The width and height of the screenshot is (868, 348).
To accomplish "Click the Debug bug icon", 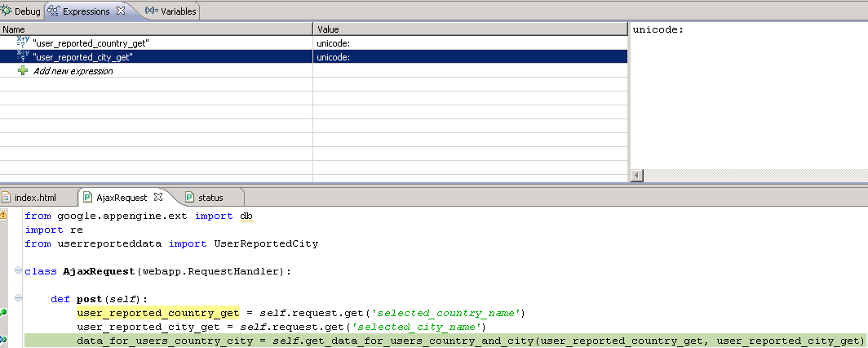I will click(6, 11).
